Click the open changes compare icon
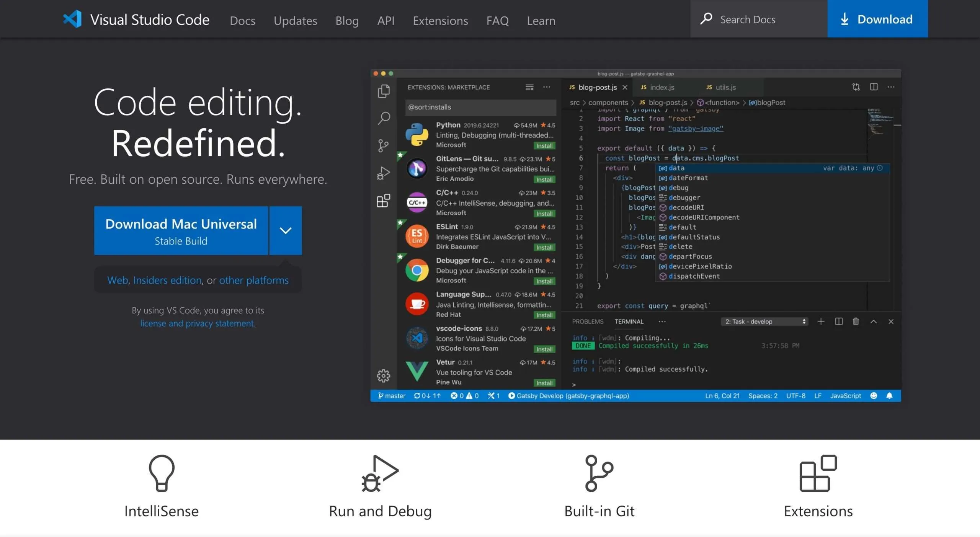 coord(856,87)
